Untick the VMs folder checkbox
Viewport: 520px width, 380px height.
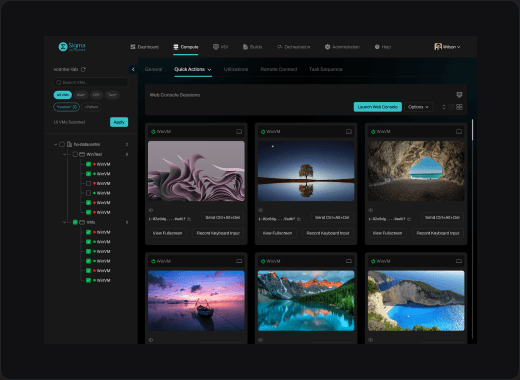(x=75, y=222)
